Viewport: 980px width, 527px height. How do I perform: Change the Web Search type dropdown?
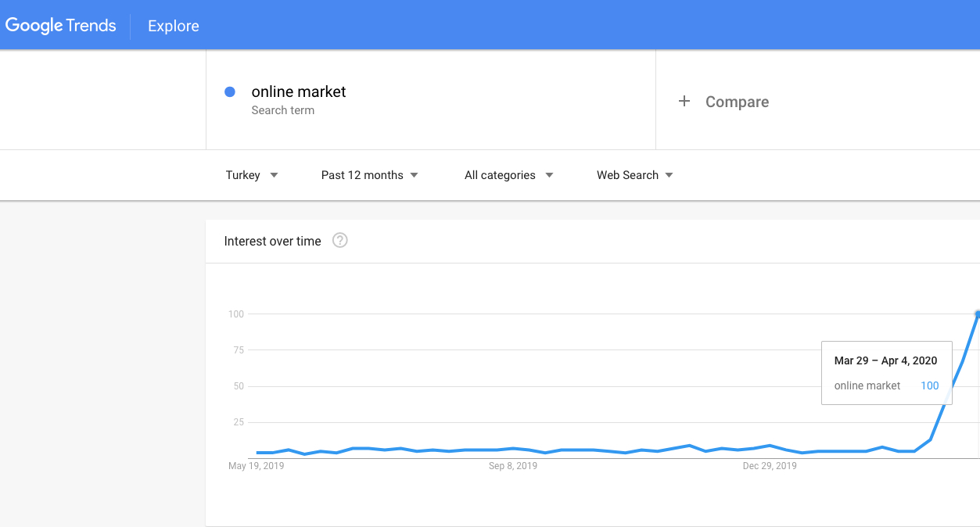[x=634, y=175]
